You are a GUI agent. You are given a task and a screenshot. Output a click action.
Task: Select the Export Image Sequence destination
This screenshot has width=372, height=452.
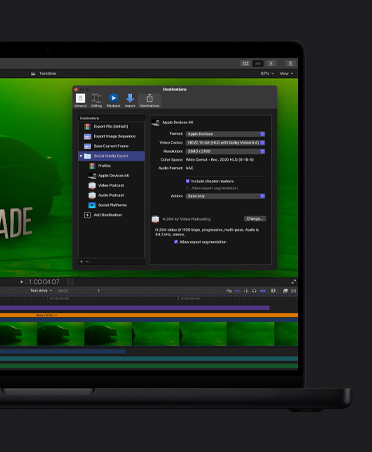[x=111, y=136]
